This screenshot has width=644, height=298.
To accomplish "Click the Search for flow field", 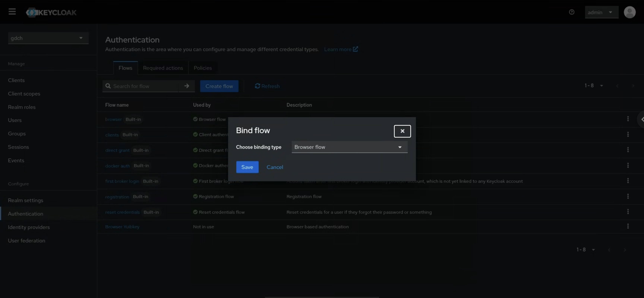I will [144, 86].
